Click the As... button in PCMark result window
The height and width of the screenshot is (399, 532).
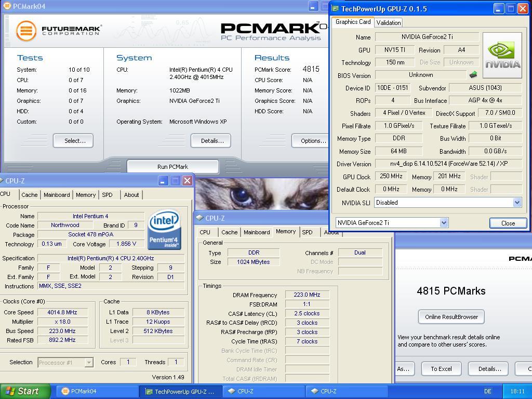tap(405, 369)
